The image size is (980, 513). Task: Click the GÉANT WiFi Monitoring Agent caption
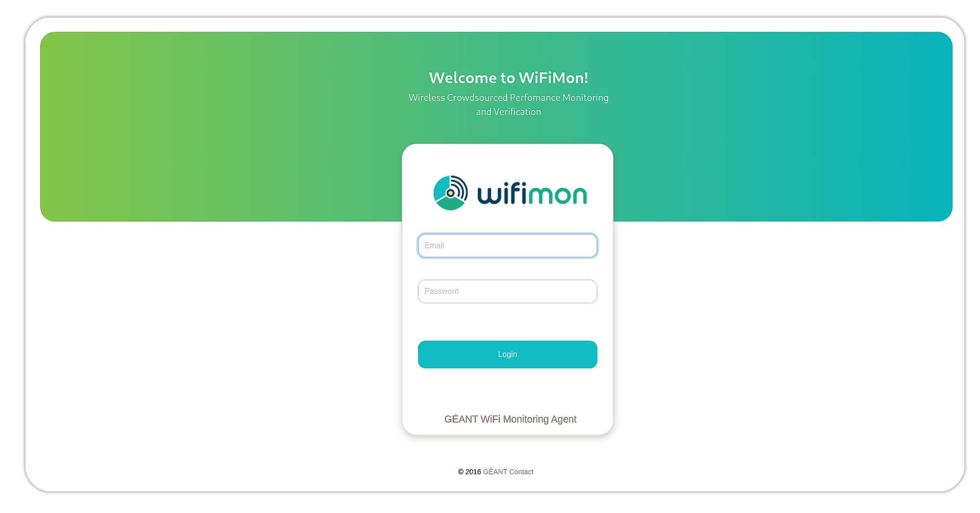510,419
